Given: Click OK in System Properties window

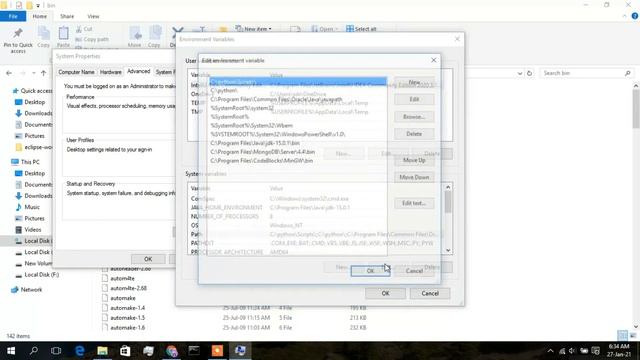Looking at the screenshot, I should pos(148,259).
